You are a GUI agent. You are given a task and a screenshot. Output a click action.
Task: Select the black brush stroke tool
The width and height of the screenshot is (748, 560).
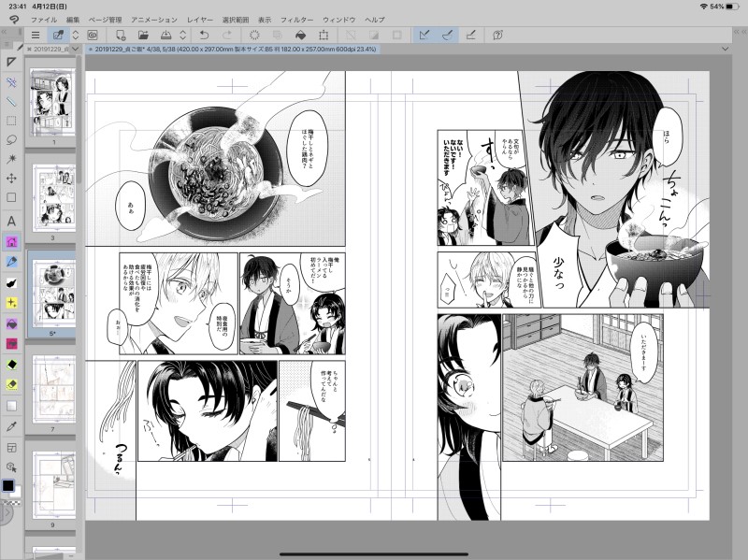point(11,283)
